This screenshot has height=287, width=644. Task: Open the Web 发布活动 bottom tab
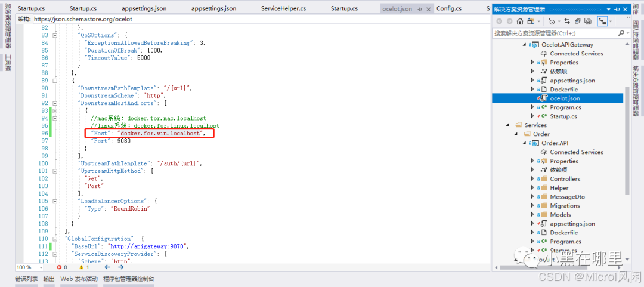(79, 279)
